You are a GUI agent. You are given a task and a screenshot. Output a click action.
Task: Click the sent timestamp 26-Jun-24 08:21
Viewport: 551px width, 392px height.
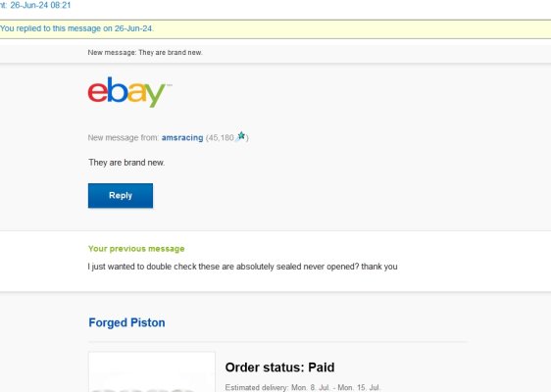[40, 5]
